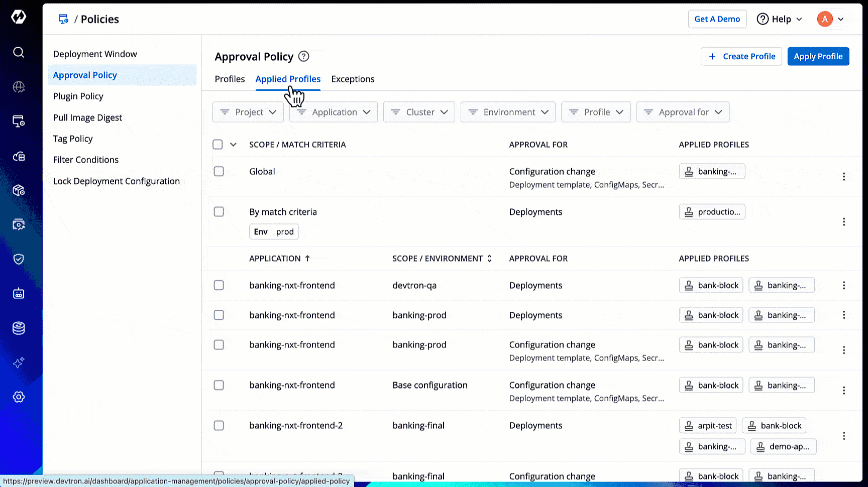Screen dimensions: 868x487
Task: Click the sparkle AI icon in sidebar
Action: point(19,362)
